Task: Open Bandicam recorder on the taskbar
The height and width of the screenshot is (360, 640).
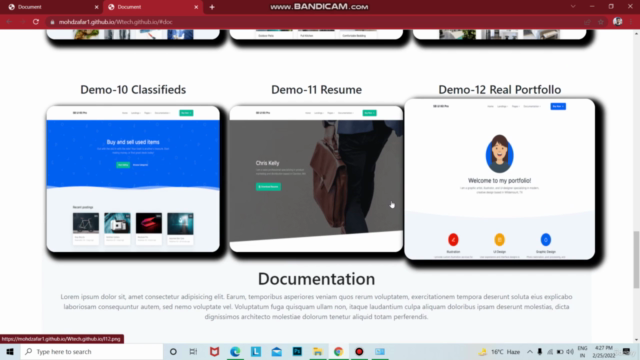Action: [359, 351]
